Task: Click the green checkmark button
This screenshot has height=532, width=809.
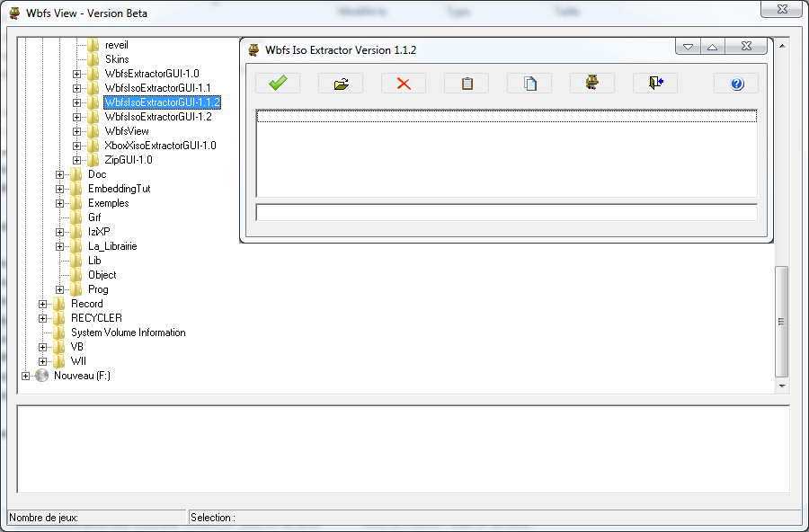Action: click(x=278, y=84)
